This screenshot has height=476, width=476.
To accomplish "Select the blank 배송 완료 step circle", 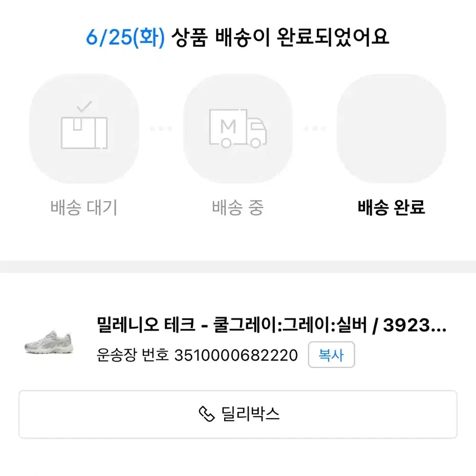I will pos(392,128).
